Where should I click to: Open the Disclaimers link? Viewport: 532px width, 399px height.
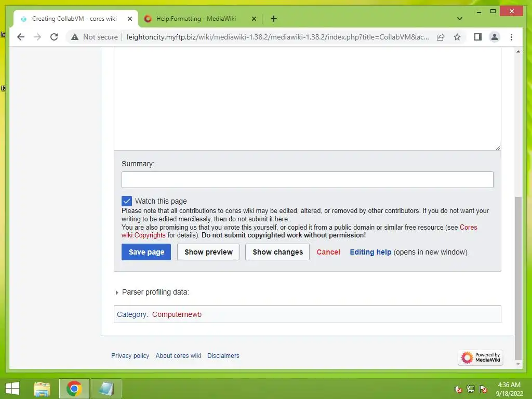223,355
